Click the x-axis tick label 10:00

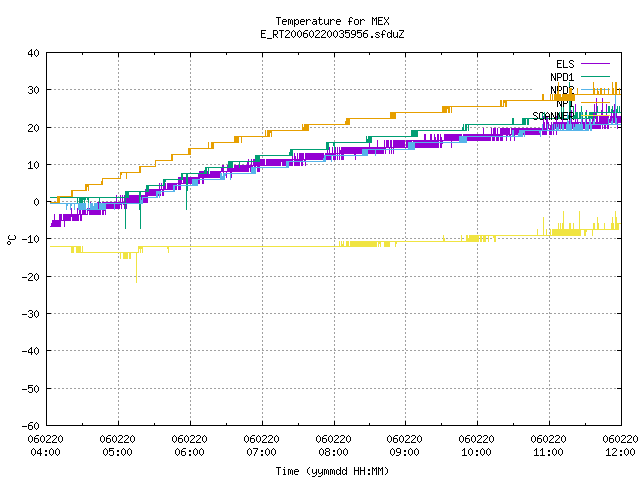pos(476,452)
